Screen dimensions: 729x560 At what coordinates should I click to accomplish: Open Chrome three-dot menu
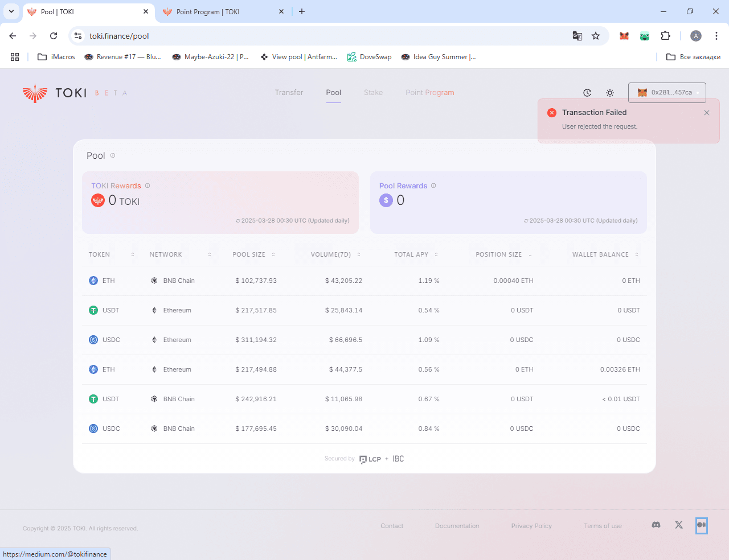coord(716,36)
